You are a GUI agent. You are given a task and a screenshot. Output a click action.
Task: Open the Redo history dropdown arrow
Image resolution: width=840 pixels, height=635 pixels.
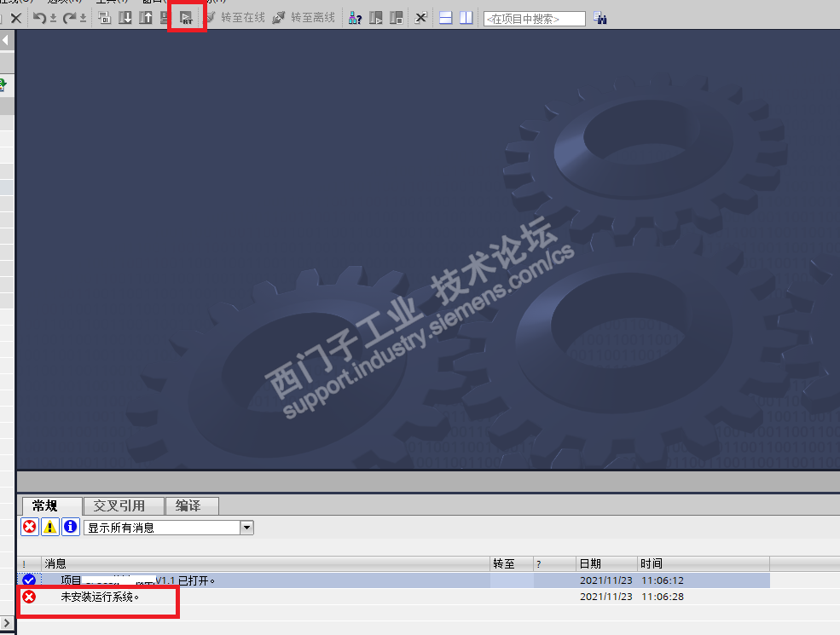83,18
